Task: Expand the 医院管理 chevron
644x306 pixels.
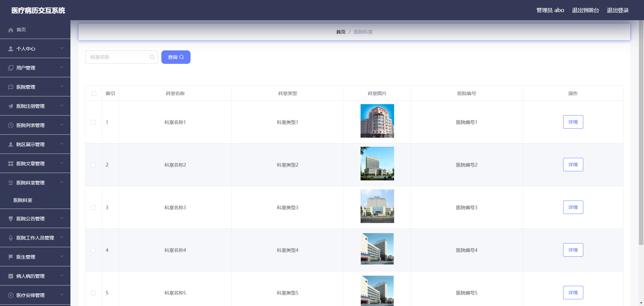Action: click(62, 86)
